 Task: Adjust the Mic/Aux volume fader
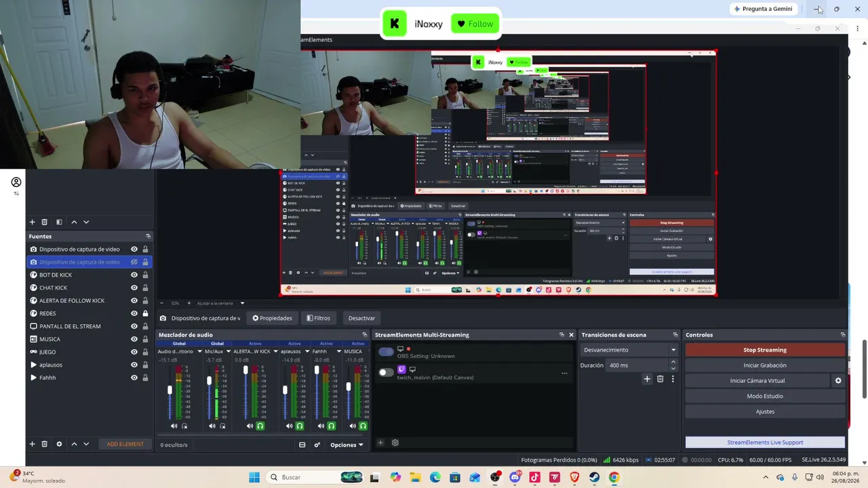coord(209,381)
